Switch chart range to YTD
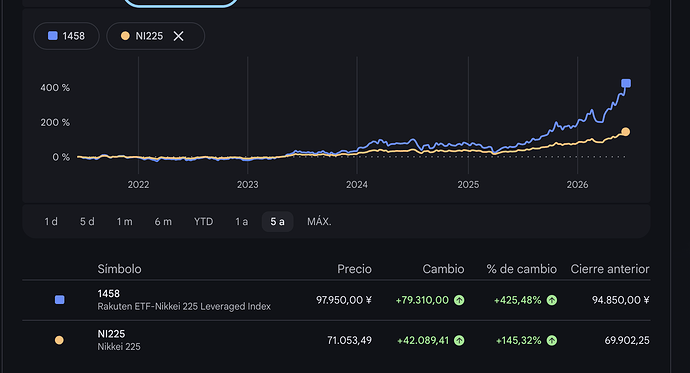 point(204,222)
